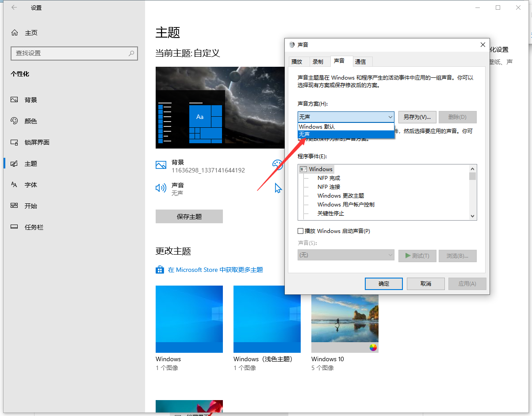Confirm with the 确定 button

tap(384, 283)
